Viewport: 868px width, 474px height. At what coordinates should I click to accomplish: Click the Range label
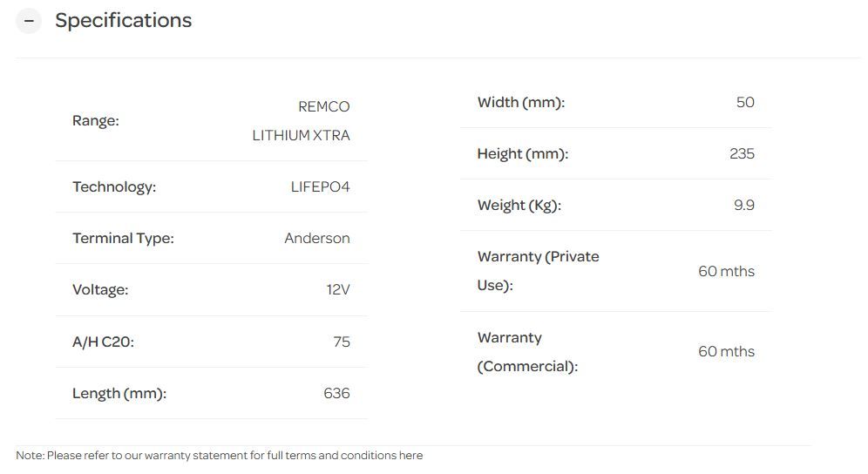(x=96, y=121)
